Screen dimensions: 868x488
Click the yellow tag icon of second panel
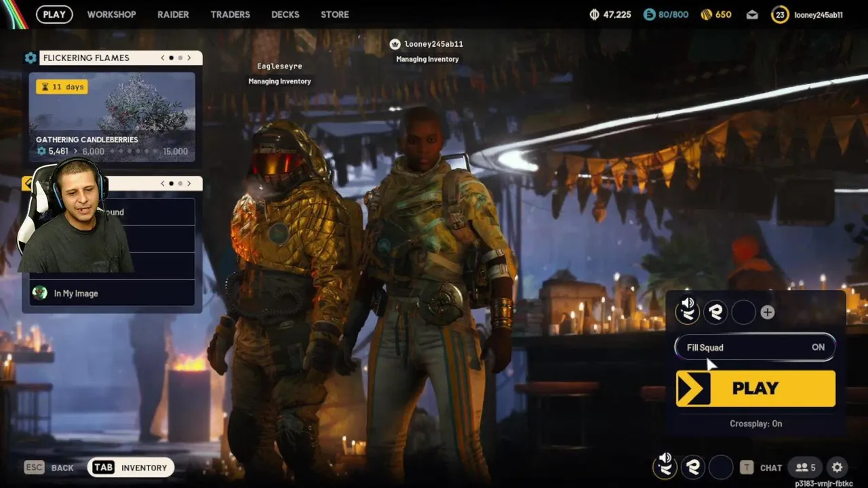[x=28, y=184]
